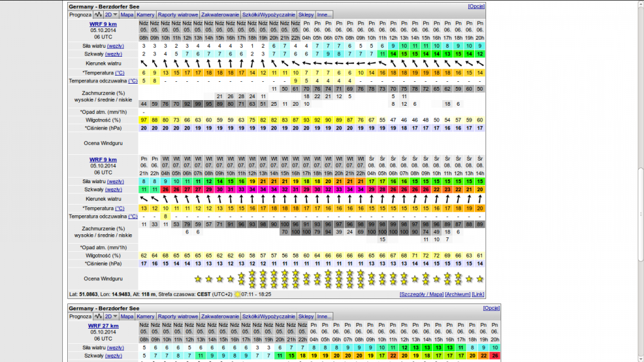Open the [Archiwum] link
This screenshot has height=362, width=644.
tap(458, 295)
